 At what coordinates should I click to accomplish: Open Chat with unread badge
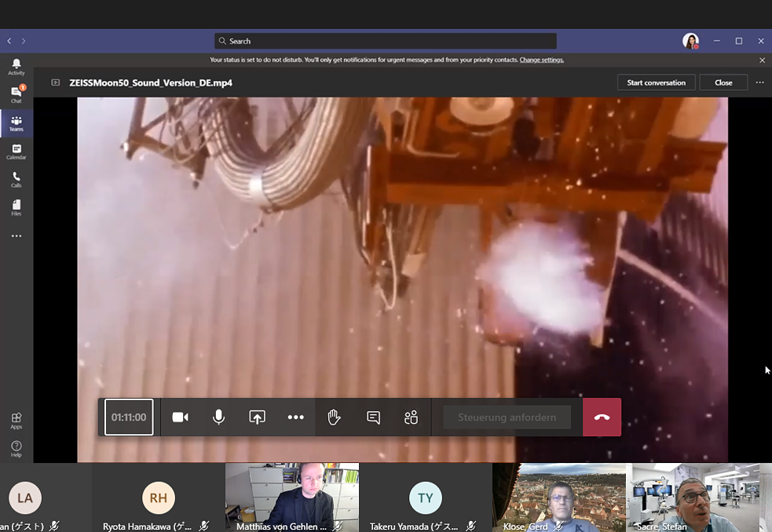tap(16, 94)
